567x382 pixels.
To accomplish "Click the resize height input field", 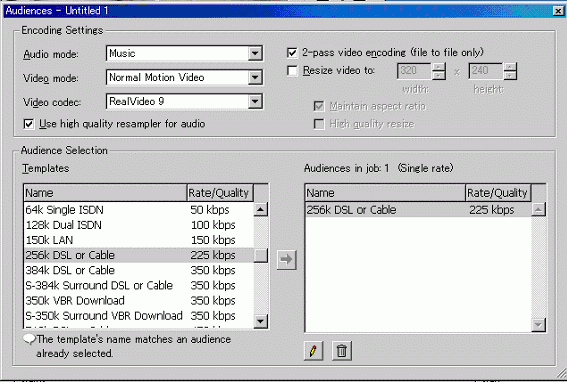I will pyautogui.click(x=486, y=71).
